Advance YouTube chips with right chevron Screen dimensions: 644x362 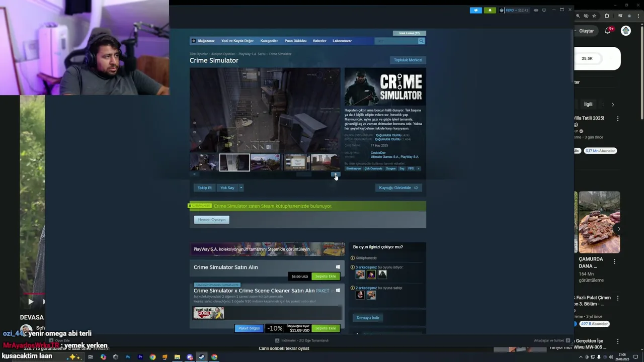[612, 105]
